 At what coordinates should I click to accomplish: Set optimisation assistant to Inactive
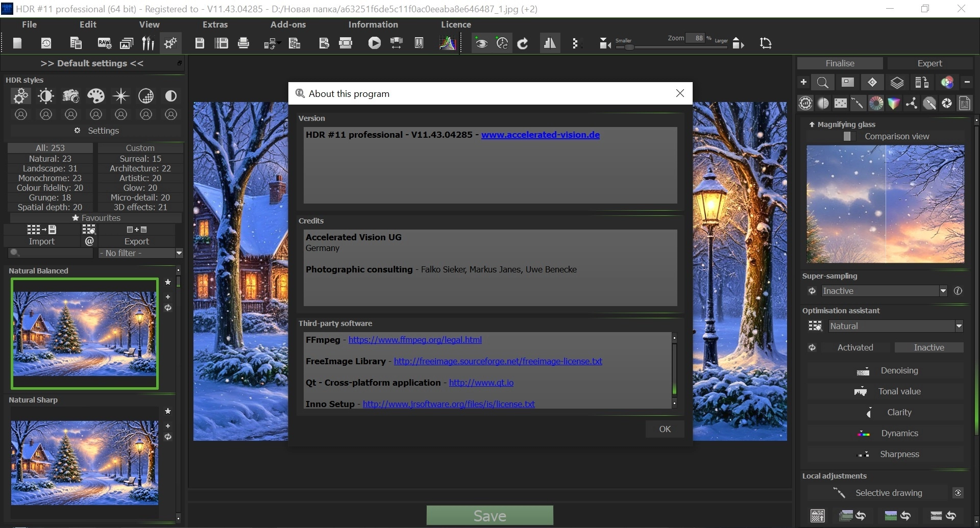coord(928,347)
